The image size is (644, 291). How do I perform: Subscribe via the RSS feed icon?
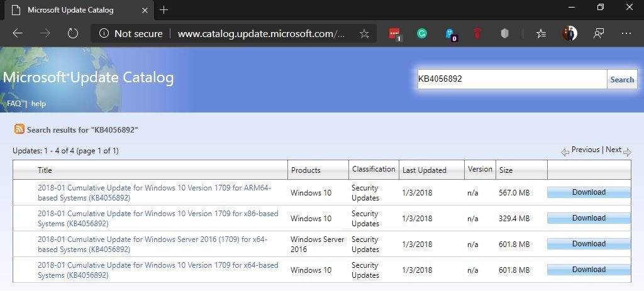click(x=19, y=129)
